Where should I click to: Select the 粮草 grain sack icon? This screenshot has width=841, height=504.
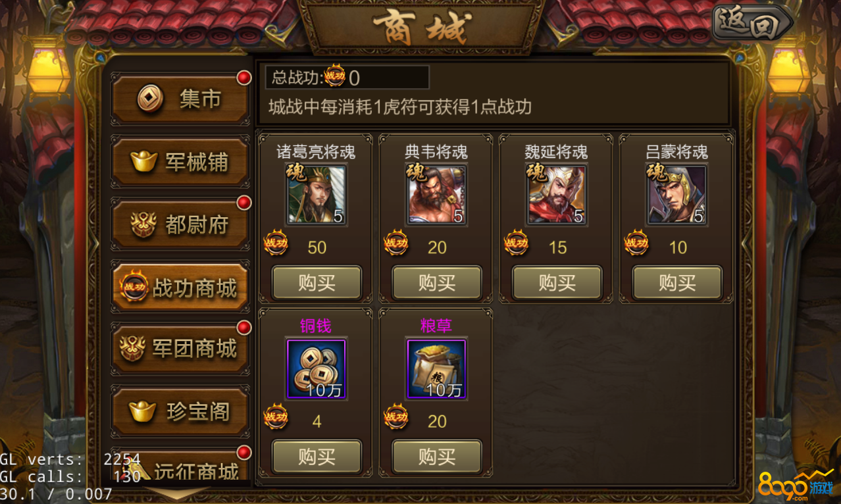click(x=437, y=369)
